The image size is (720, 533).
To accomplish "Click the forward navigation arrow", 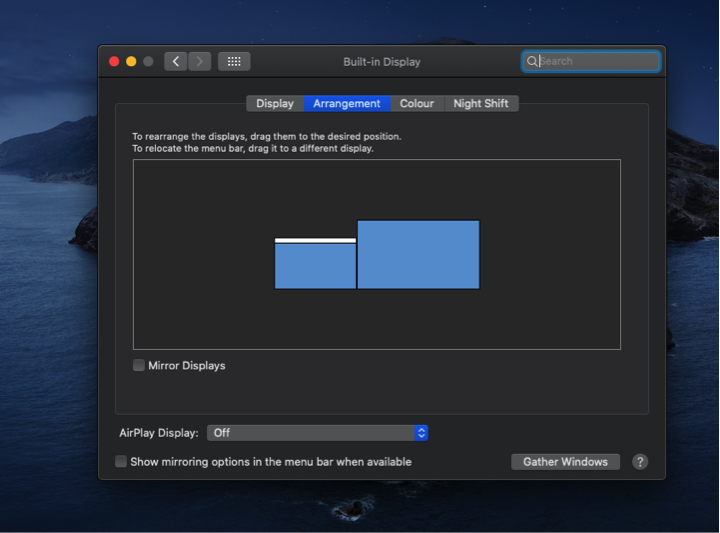I will point(200,61).
